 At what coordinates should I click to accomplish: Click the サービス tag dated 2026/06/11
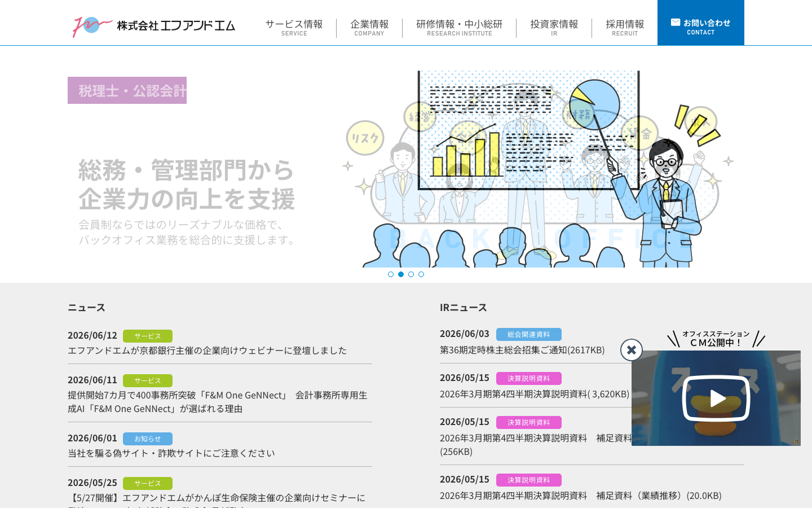pyautogui.click(x=148, y=380)
